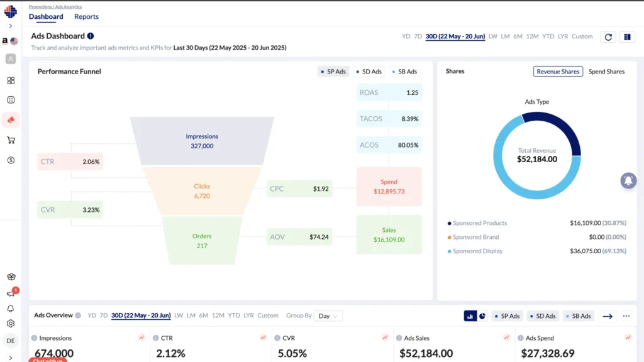Click the dollar sign icon in sidebar
The width and height of the screenshot is (644, 362).
pyautogui.click(x=11, y=160)
